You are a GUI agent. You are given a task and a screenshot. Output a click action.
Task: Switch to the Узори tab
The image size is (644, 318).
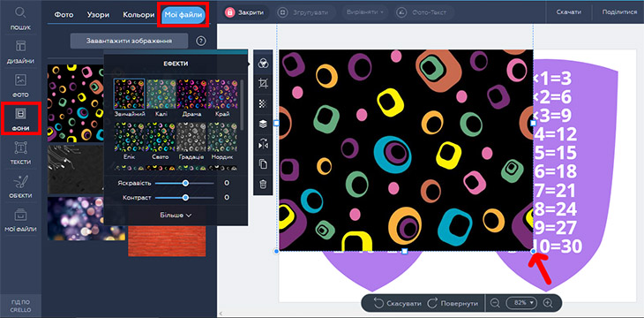click(98, 15)
